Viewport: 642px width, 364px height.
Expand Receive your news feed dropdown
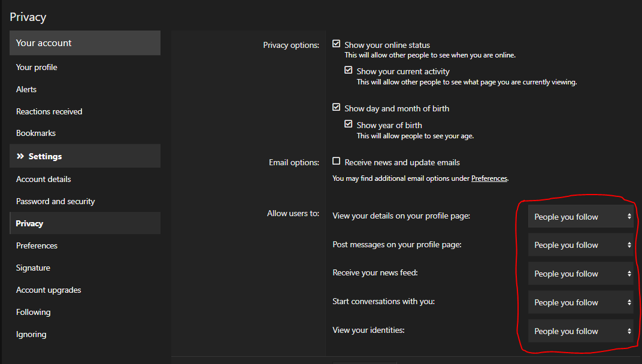580,274
